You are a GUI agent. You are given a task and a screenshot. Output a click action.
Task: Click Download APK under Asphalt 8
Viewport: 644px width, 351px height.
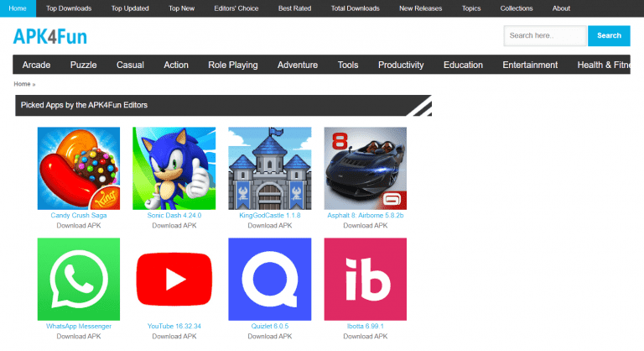(365, 226)
